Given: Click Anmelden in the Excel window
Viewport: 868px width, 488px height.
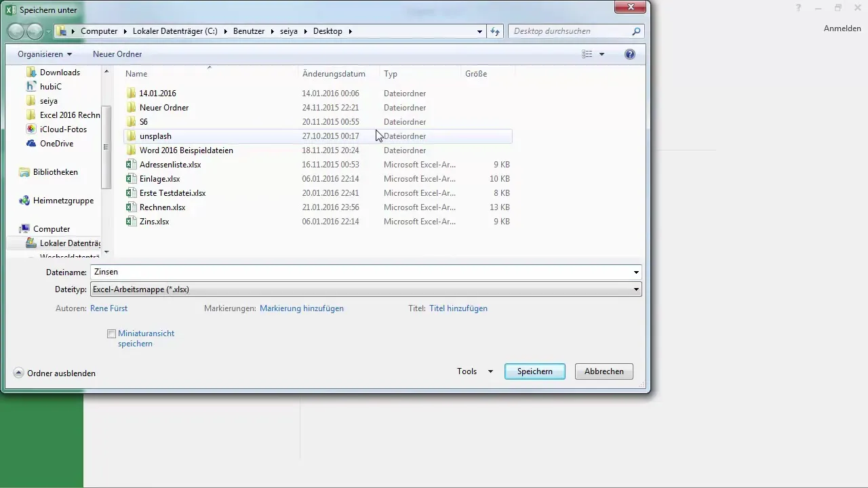Looking at the screenshot, I should pos(842,28).
